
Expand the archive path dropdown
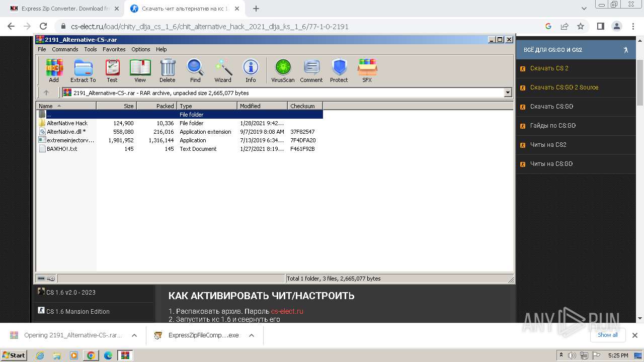coord(508,93)
